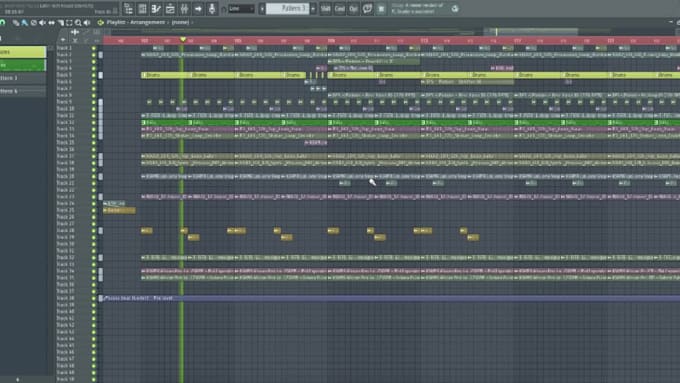This screenshot has width=680, height=383.
Task: Click the cross-arrows icon above track list
Action: point(75,32)
